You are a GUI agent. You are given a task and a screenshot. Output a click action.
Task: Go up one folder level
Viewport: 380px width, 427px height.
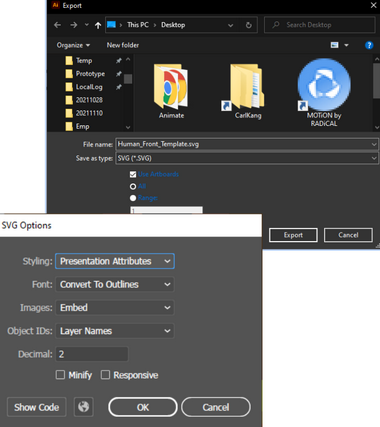click(98, 25)
